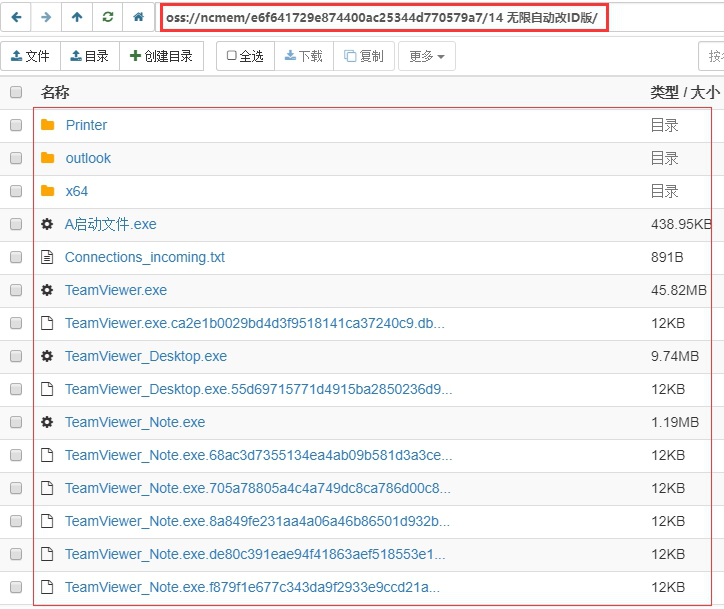Open the A启动文件.exe file link

coord(111,224)
